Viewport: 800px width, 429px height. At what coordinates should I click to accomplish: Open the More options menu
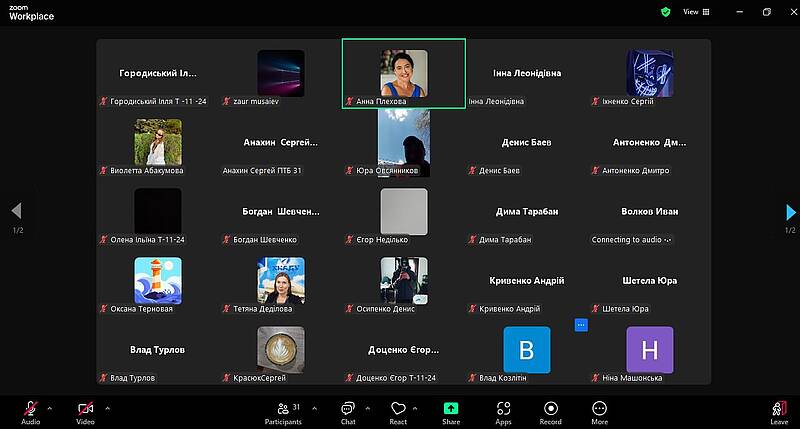pyautogui.click(x=599, y=410)
